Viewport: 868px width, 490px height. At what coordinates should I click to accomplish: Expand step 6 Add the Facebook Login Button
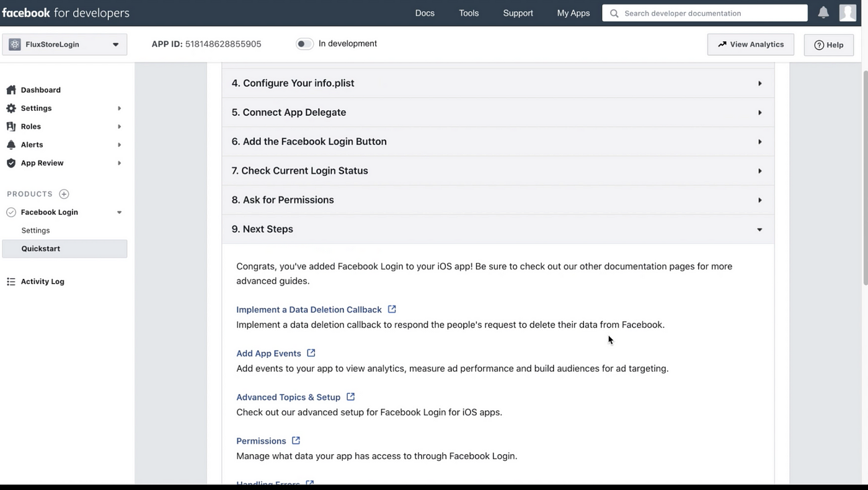(498, 141)
